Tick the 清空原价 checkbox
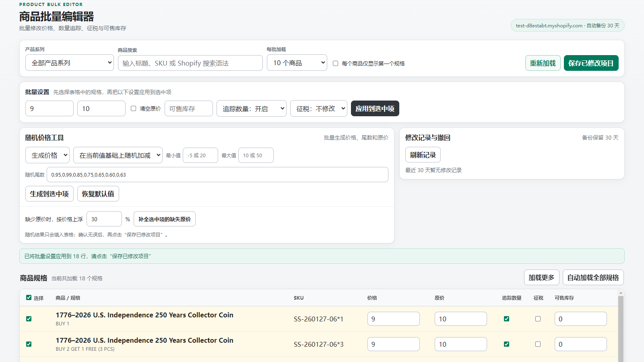The width and height of the screenshot is (644, 362). (133, 109)
